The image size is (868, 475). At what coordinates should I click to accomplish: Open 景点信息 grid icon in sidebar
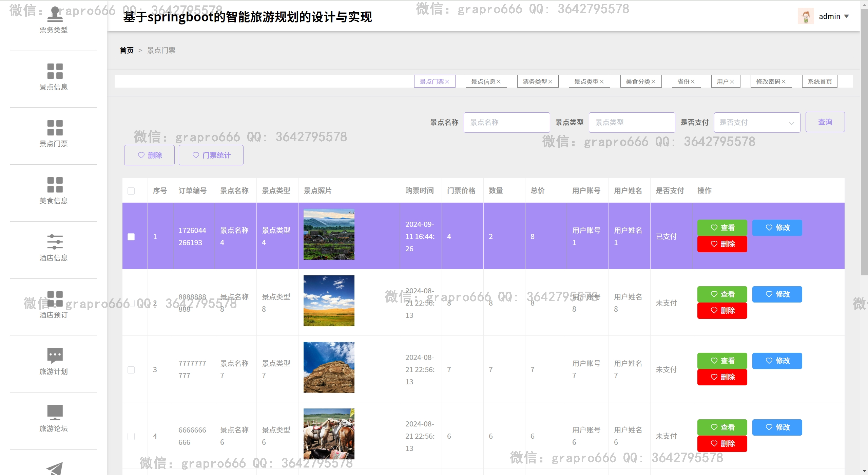55,71
